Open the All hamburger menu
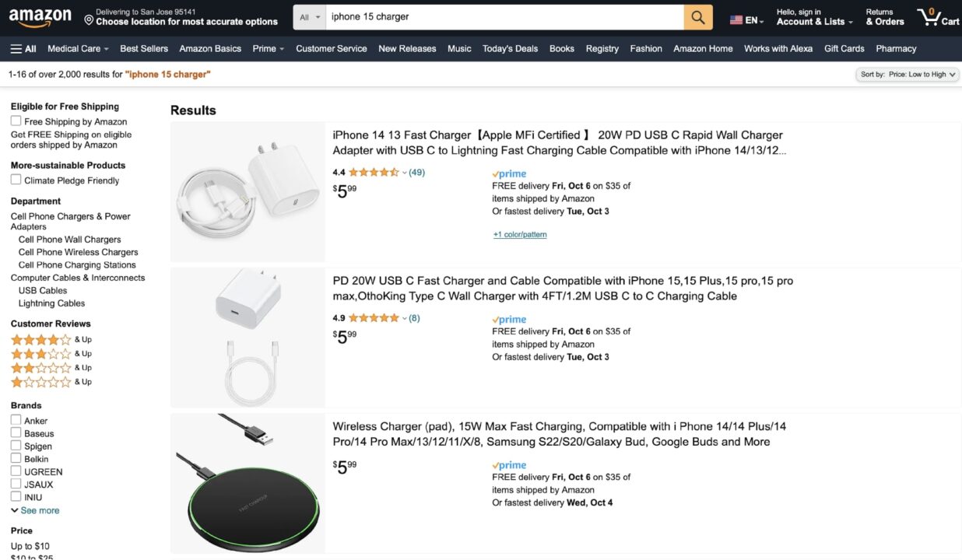This screenshot has width=962, height=560. [x=23, y=48]
